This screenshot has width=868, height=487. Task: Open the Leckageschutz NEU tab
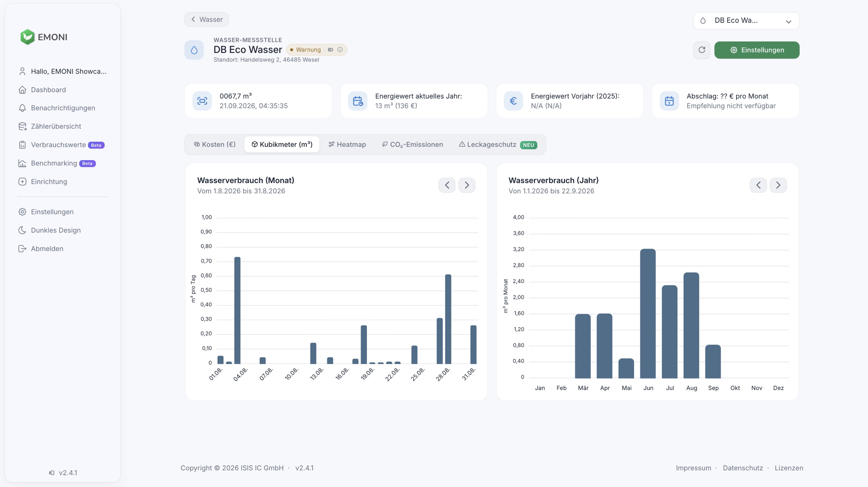pyautogui.click(x=498, y=145)
